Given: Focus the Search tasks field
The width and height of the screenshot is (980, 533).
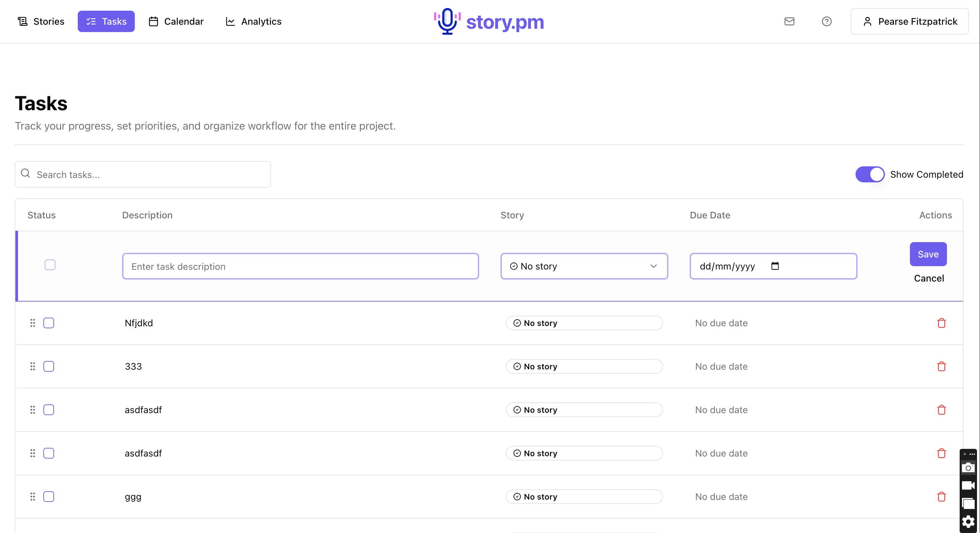Looking at the screenshot, I should pyautogui.click(x=143, y=174).
